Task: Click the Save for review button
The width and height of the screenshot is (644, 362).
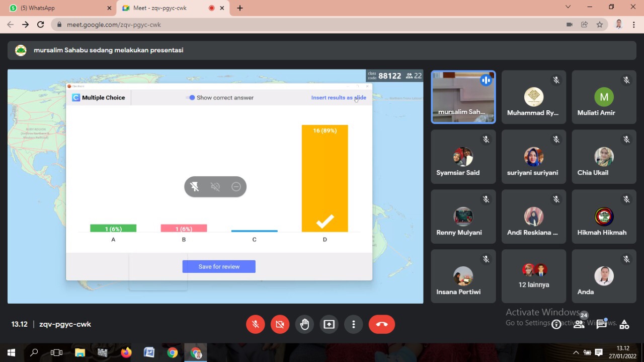Action: tap(219, 267)
